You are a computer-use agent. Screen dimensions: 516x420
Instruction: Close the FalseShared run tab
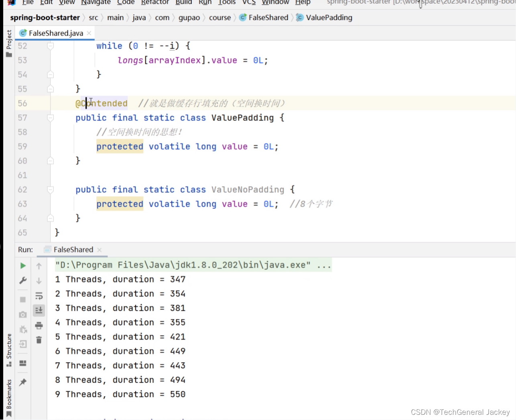click(100, 250)
